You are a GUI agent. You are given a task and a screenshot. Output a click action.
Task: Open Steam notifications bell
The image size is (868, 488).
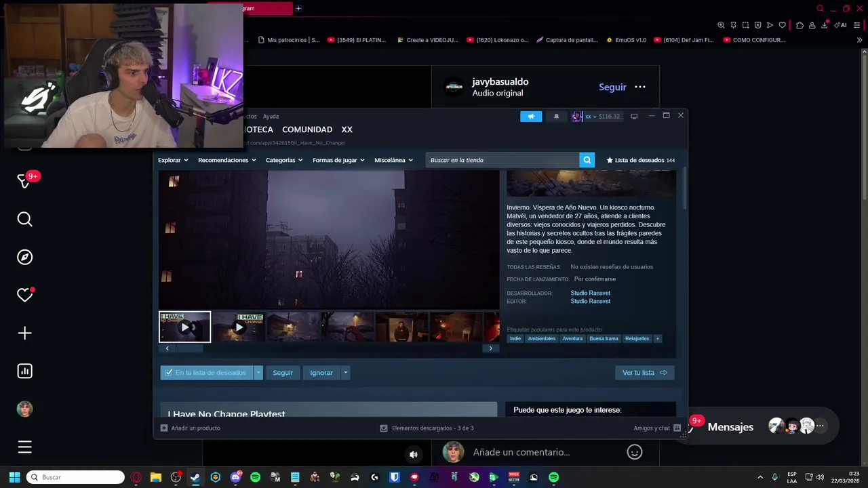click(x=556, y=117)
